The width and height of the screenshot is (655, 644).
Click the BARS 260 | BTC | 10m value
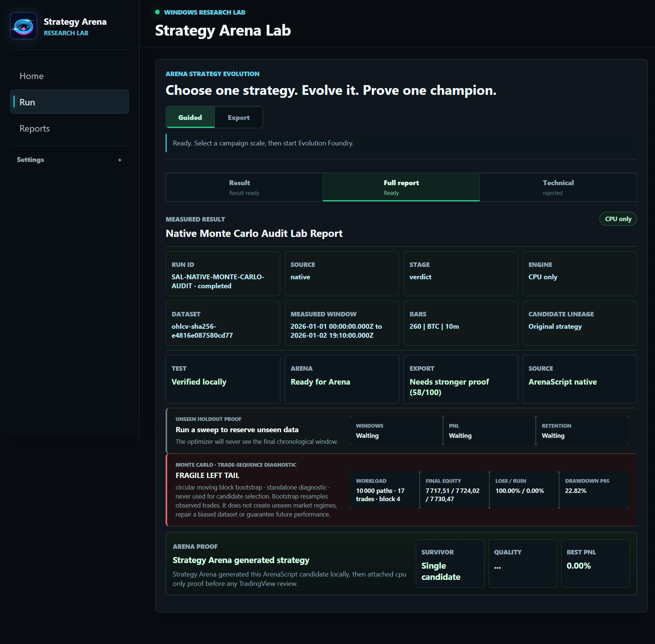(434, 326)
